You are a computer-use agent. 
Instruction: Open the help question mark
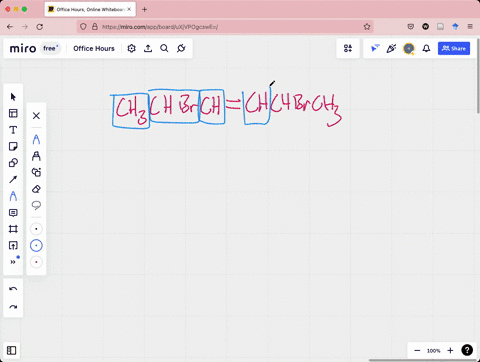pos(467,350)
